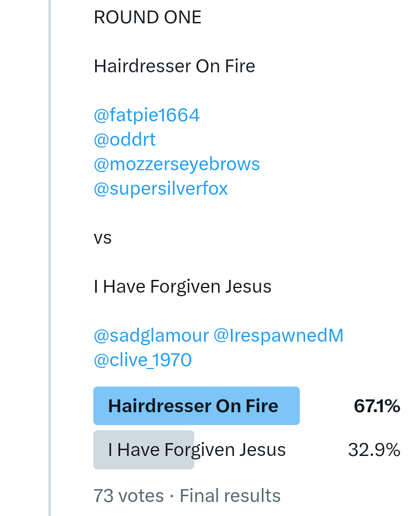
Task: Click the "I Have Forgiven Jesus" poll option label
Action: pyautogui.click(x=197, y=450)
